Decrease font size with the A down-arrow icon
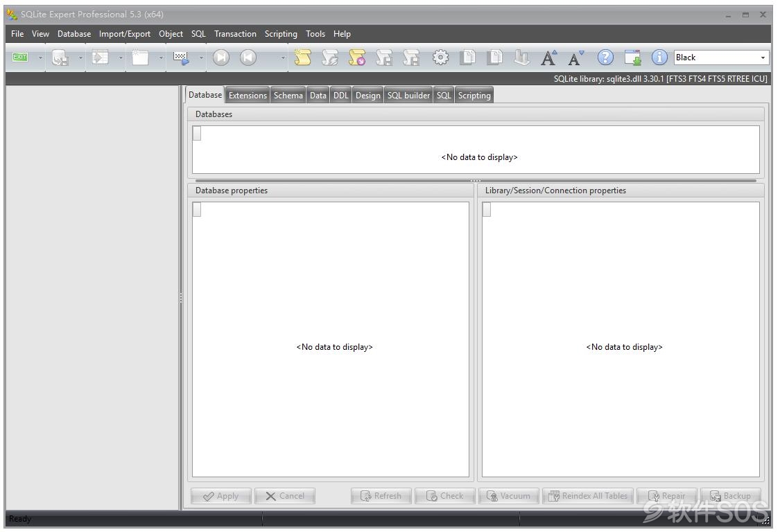The height and width of the screenshot is (532, 780). click(576, 57)
